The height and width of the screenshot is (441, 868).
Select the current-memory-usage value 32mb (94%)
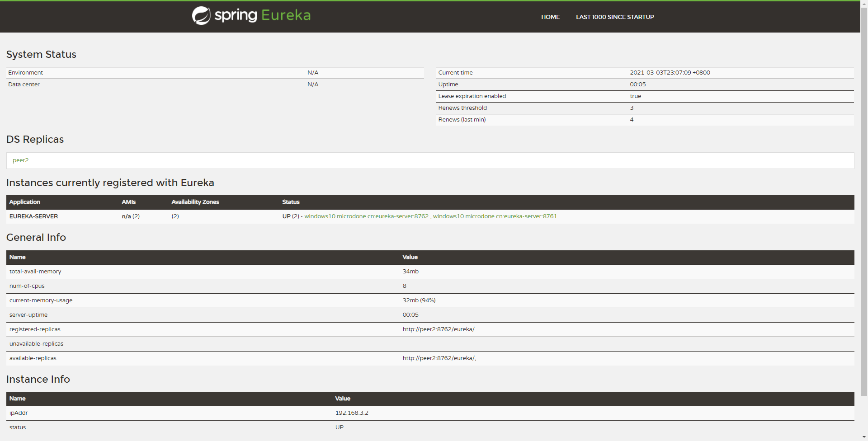click(419, 300)
